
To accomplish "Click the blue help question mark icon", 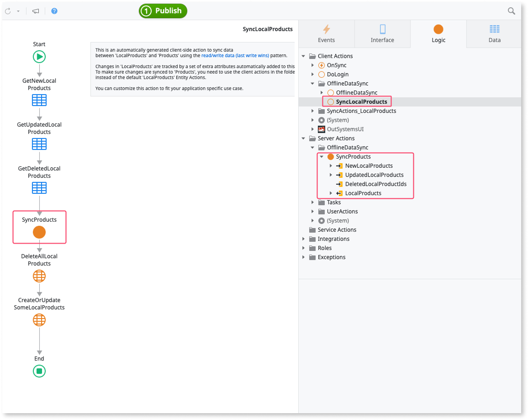I will tap(54, 11).
